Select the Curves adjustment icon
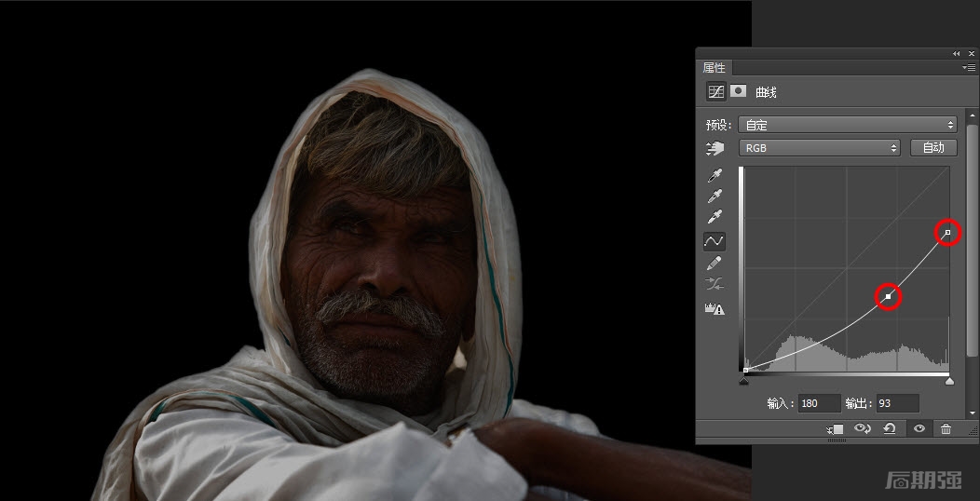This screenshot has width=980, height=501. tap(715, 92)
